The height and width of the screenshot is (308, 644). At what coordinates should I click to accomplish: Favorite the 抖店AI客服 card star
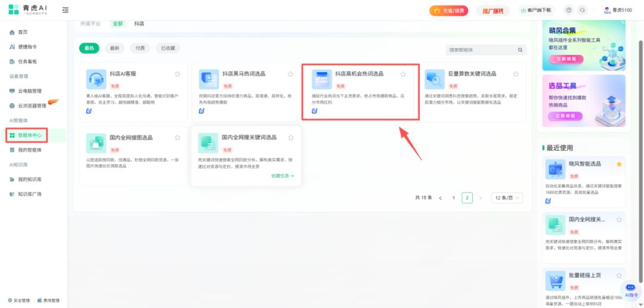pyautogui.click(x=178, y=74)
